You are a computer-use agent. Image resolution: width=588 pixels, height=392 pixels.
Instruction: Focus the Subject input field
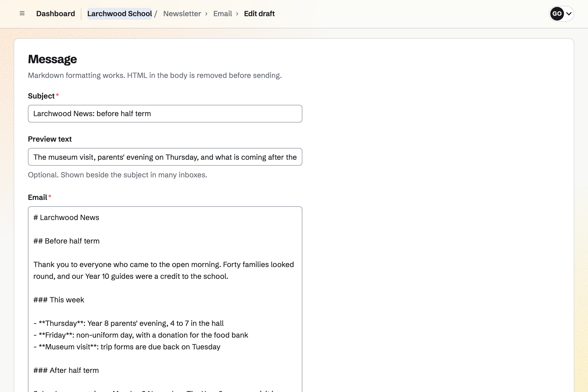coord(165,114)
